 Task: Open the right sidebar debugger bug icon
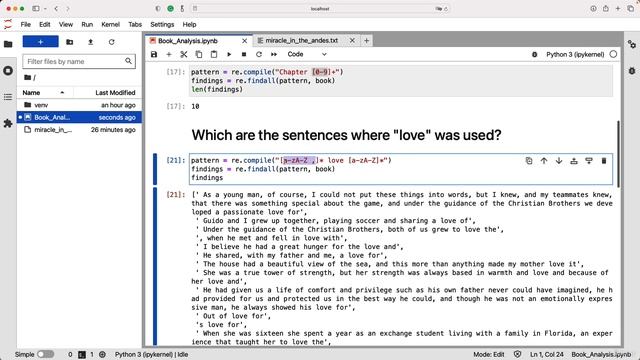pyautogui.click(x=632, y=71)
